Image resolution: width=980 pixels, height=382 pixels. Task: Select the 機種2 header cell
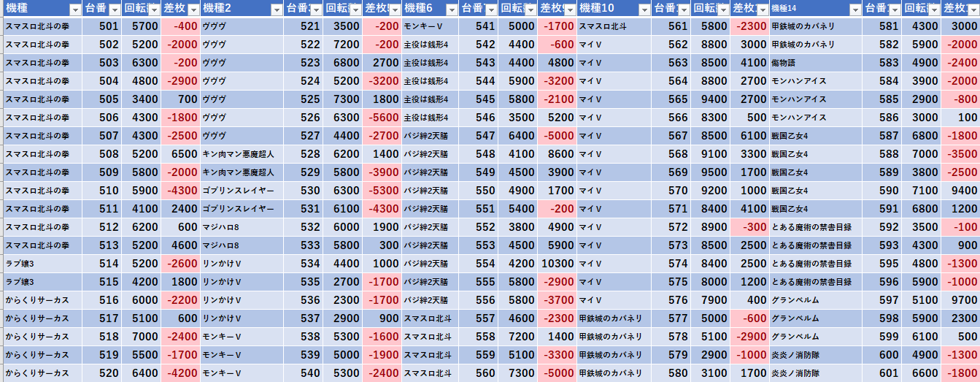(242, 9)
